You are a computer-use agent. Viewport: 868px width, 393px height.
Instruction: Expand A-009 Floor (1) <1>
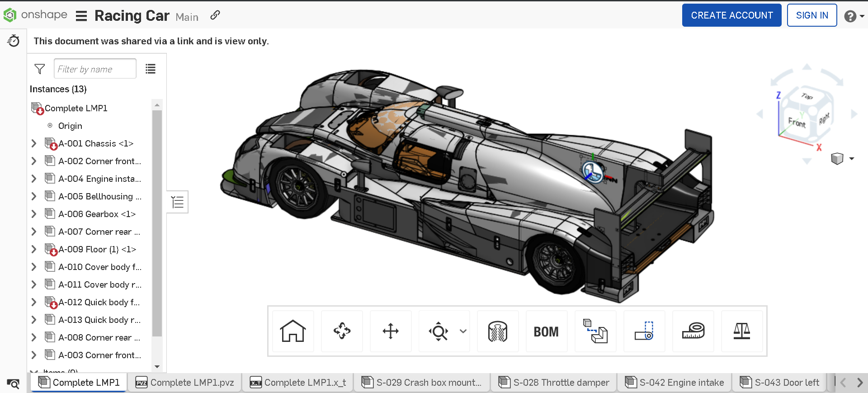point(34,249)
